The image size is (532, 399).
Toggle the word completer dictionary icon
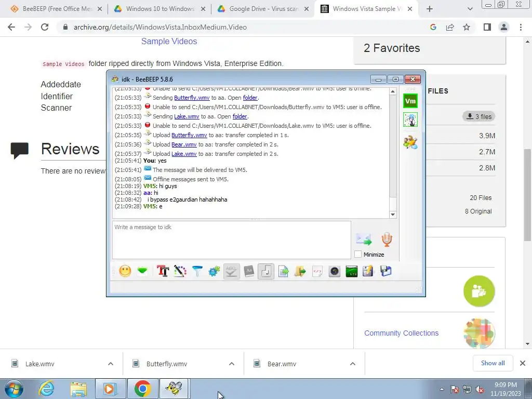[249, 271]
